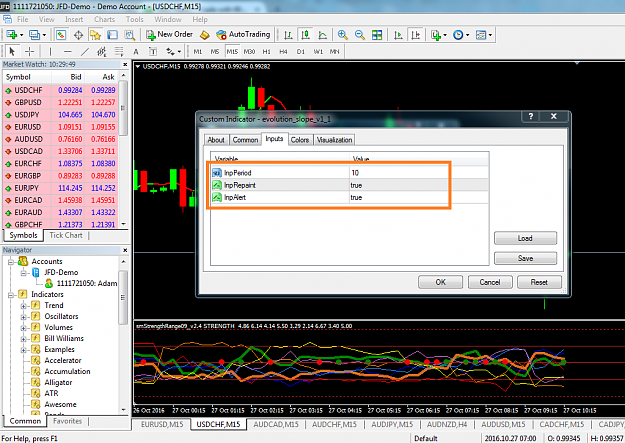Open the Tick Chart tab
Screen dimensions: 625x443
point(66,235)
